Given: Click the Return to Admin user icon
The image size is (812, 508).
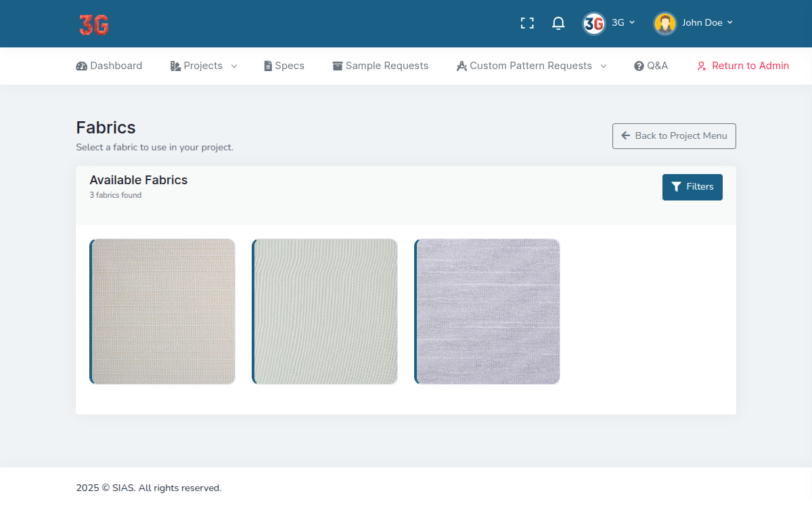Looking at the screenshot, I should (x=702, y=66).
